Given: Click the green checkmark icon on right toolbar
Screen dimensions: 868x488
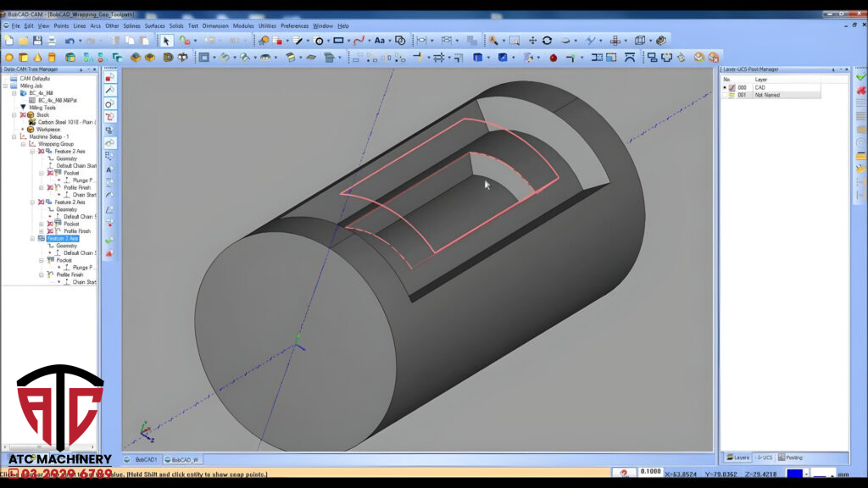Looking at the screenshot, I should pyautogui.click(x=861, y=78).
